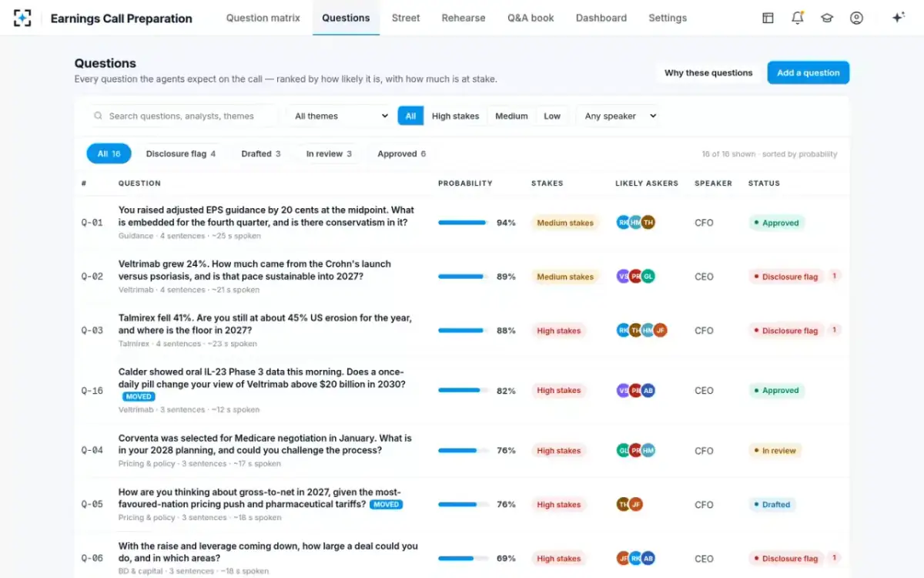Click the JF asker avatar on Q-03
Image resolution: width=924 pixels, height=578 pixels.
coord(660,331)
